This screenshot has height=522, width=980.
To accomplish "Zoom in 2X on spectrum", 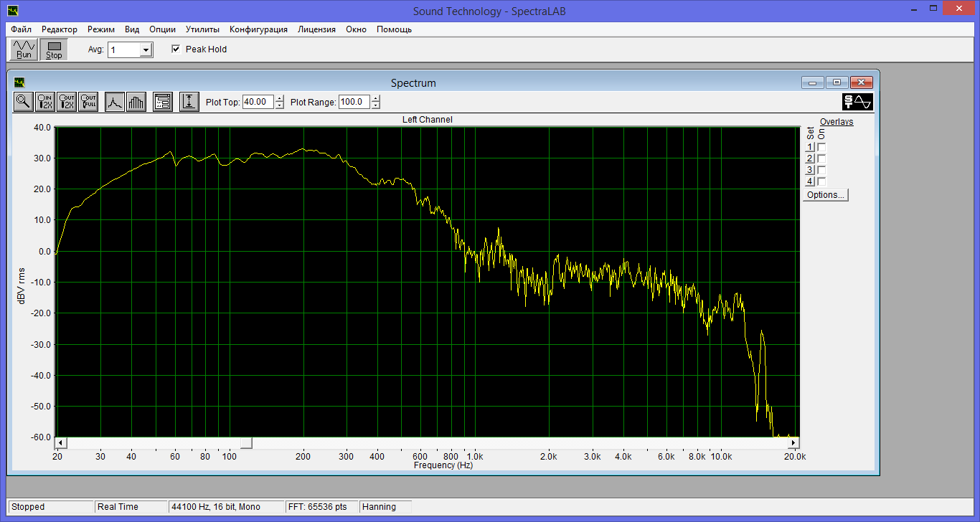I will point(45,102).
